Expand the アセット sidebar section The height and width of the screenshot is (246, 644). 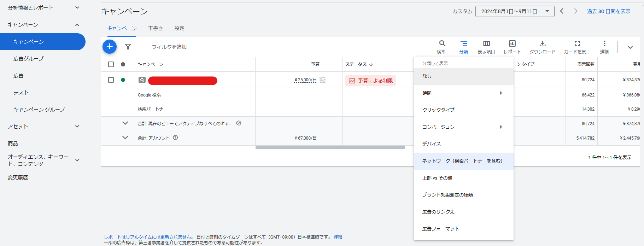point(77,126)
